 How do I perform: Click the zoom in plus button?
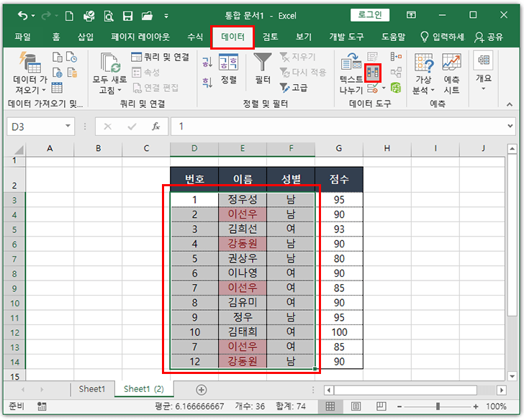click(476, 406)
